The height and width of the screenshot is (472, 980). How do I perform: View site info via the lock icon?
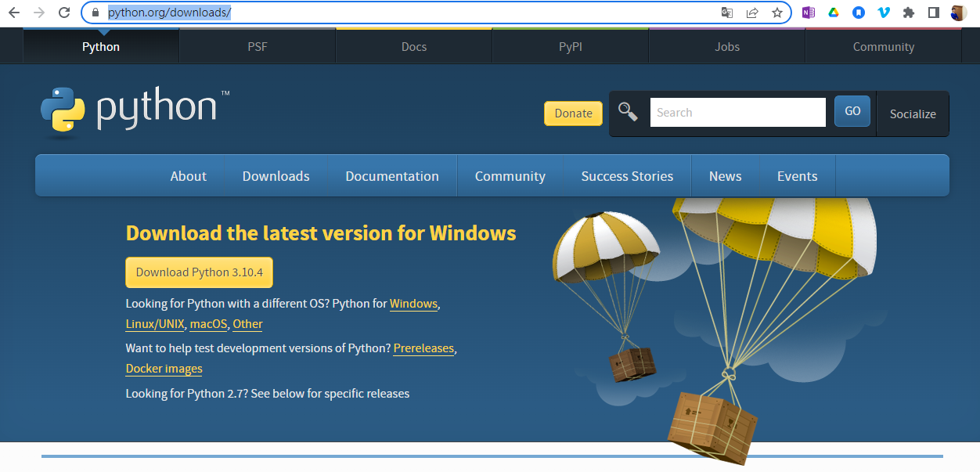[x=95, y=13]
